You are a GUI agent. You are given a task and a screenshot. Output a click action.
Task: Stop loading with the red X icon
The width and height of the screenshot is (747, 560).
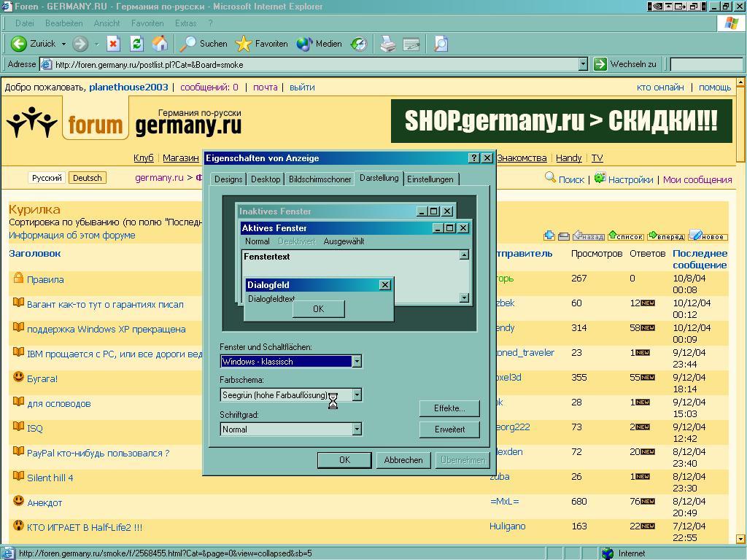point(113,44)
